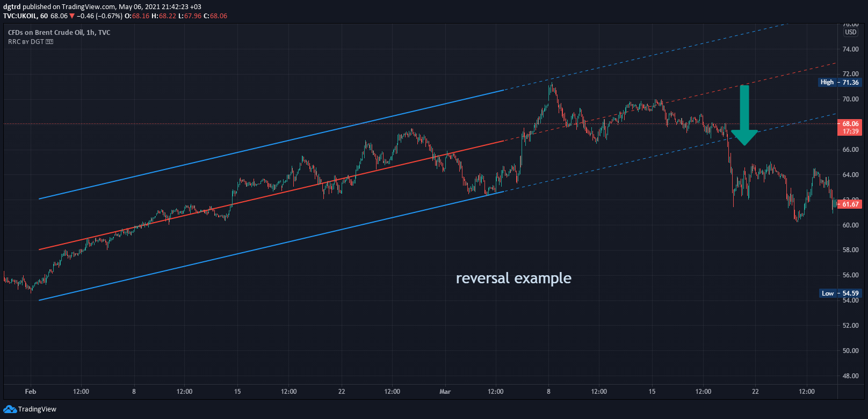Image resolution: width=868 pixels, height=419 pixels.
Task: Click the red 61.67 price label
Action: click(x=849, y=204)
